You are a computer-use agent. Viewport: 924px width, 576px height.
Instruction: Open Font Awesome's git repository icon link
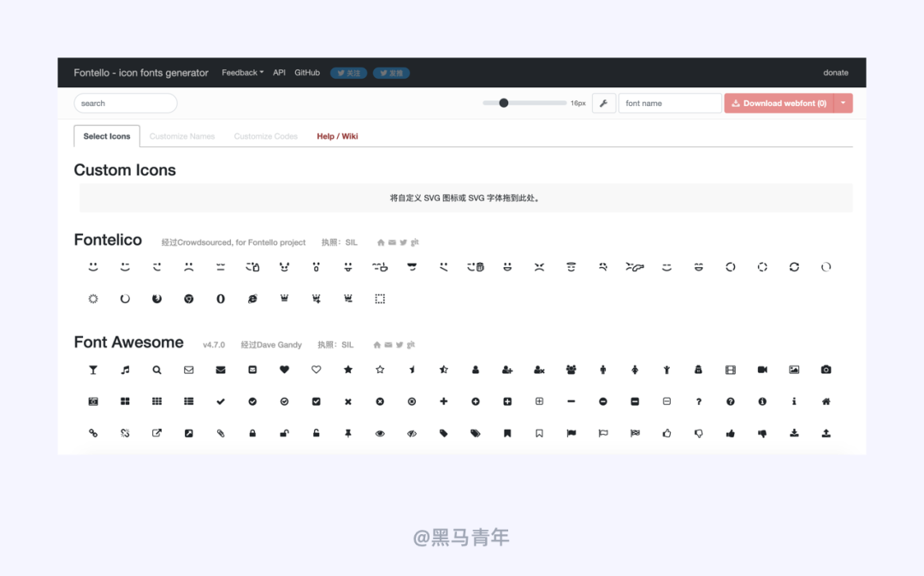(x=411, y=345)
